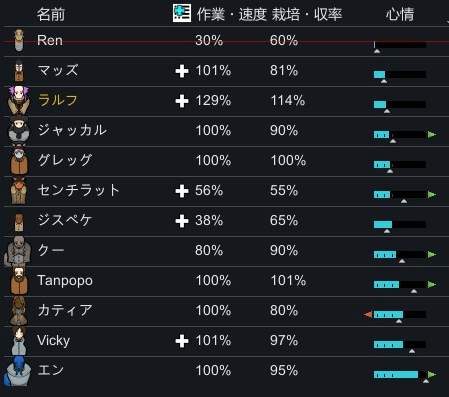Select the colonist name Tanpopo
This screenshot has width=449, height=397.
pyautogui.click(x=65, y=281)
